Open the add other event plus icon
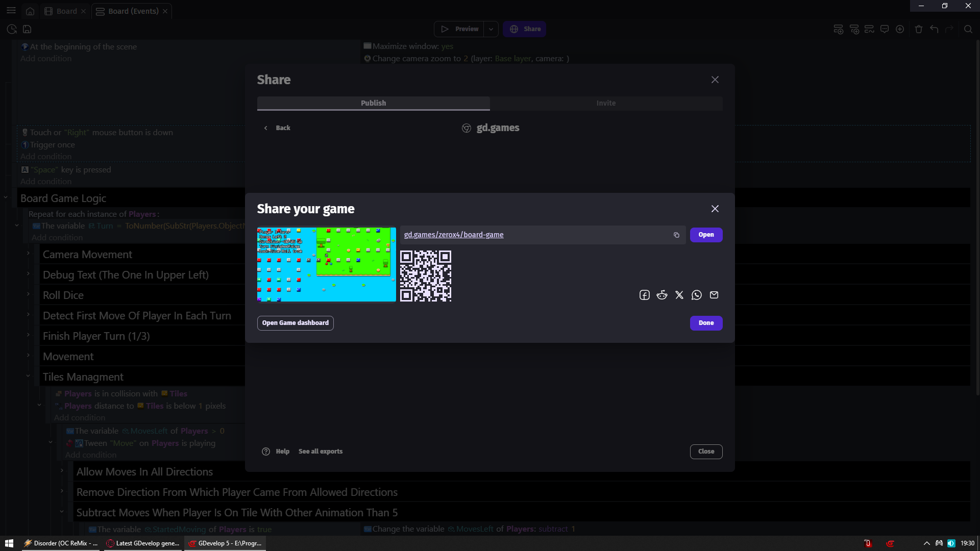Screen dimensions: 980x551 [x=900, y=29]
